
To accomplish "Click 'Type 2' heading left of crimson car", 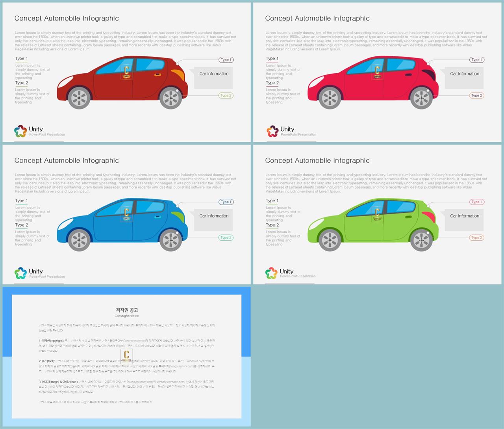I will click(272, 83).
